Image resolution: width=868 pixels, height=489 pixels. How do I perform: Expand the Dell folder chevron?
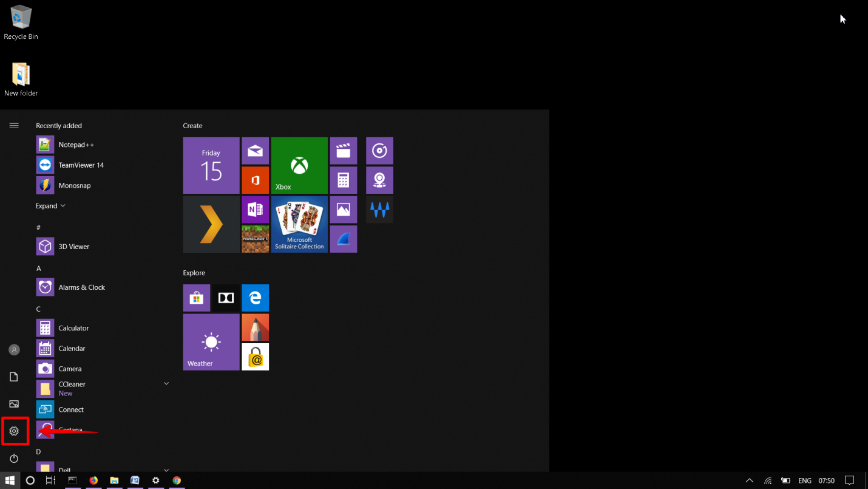166,470
